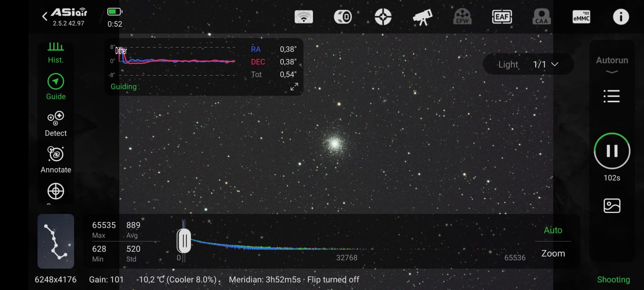Toggle the Hist. histogram tool
644x290 pixels.
point(56,53)
